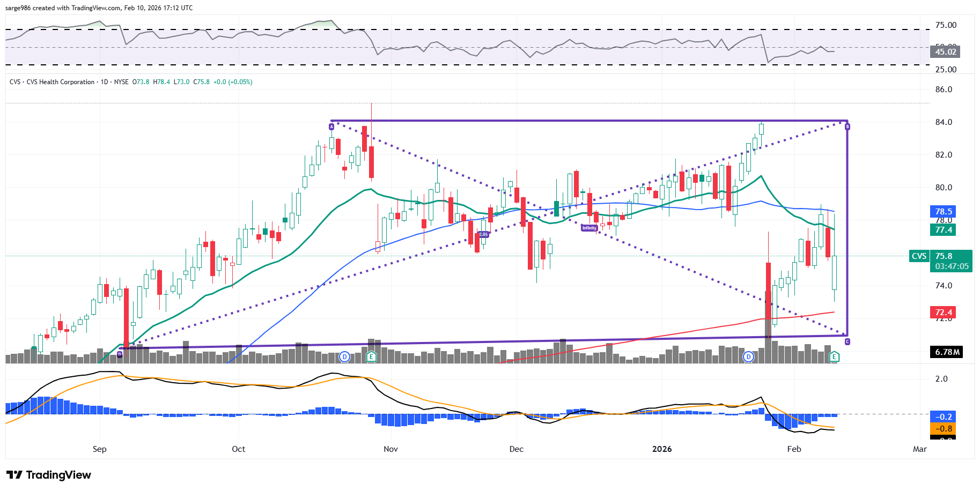Select the red 72.4 moving average label
This screenshot has height=491, width=980.
pyautogui.click(x=944, y=313)
